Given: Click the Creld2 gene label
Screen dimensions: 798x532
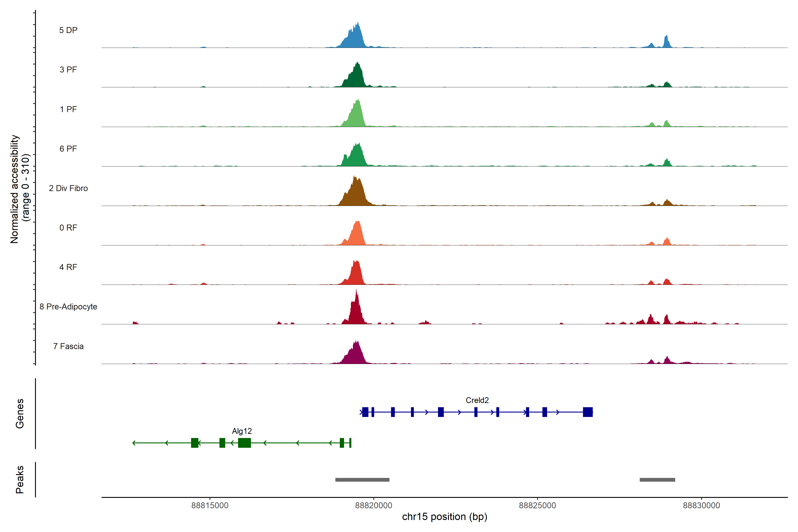Looking at the screenshot, I should (477, 400).
